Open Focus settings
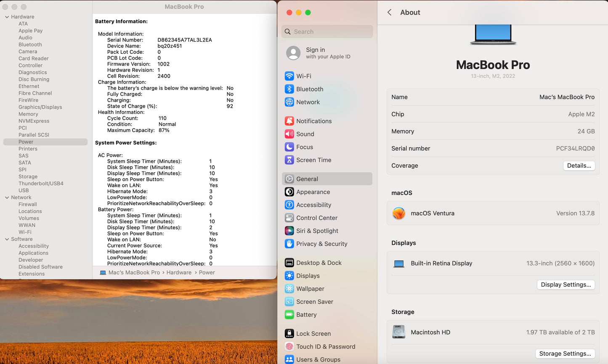 pos(289,147)
